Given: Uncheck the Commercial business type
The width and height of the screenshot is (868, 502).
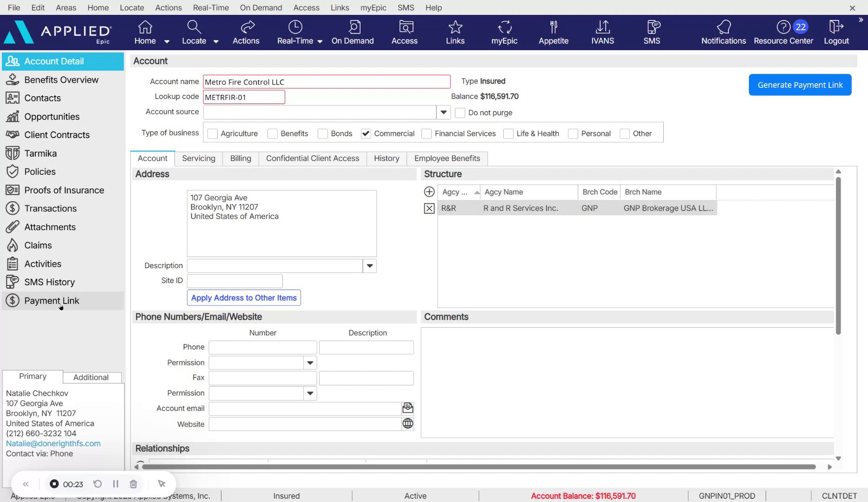Looking at the screenshot, I should point(366,133).
